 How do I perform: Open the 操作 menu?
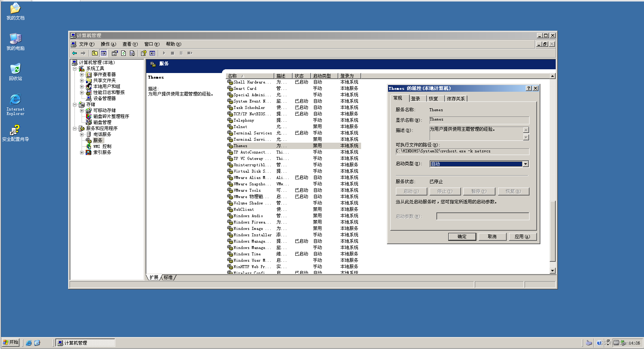(108, 44)
